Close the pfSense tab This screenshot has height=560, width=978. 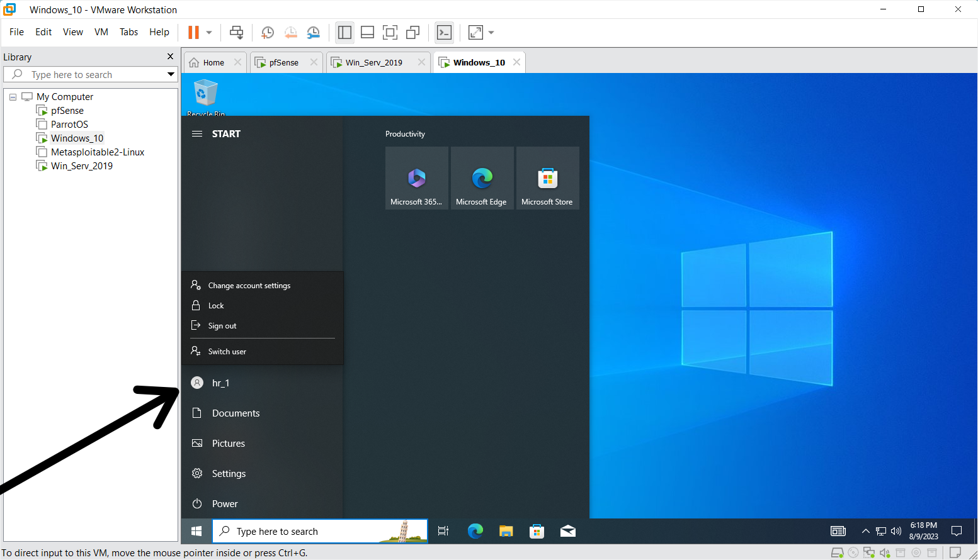314,62
